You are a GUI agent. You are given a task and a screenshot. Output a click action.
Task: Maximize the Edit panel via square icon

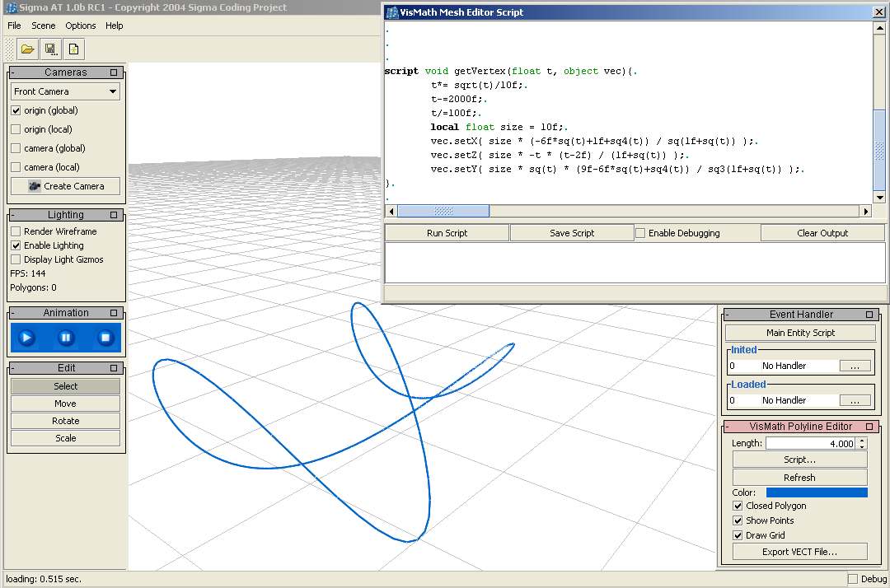[114, 368]
